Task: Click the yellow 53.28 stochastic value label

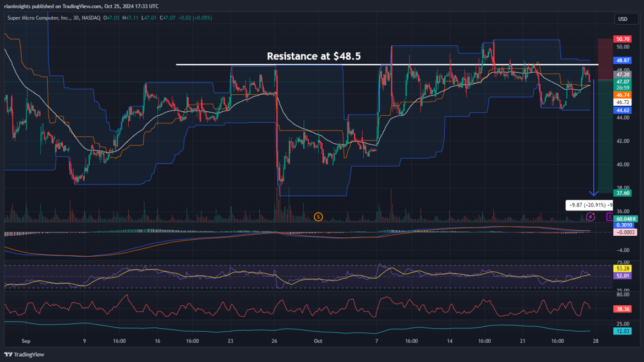Action: [621, 269]
